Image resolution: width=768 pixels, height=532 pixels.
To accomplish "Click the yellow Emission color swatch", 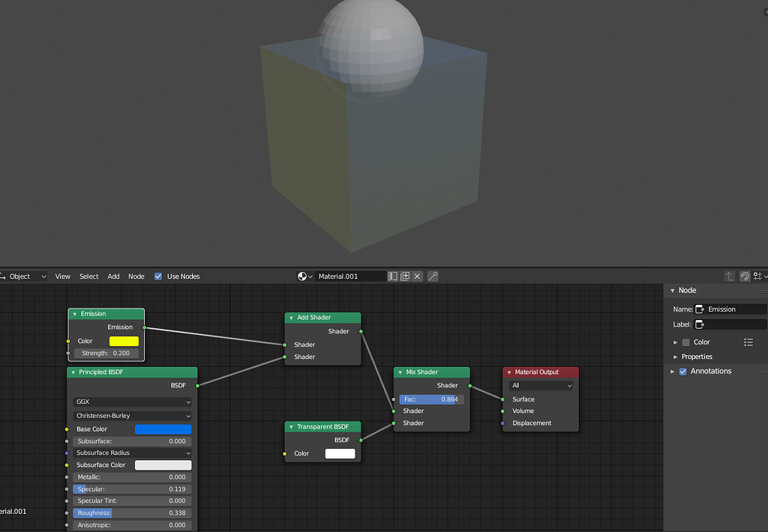I will pyautogui.click(x=124, y=341).
